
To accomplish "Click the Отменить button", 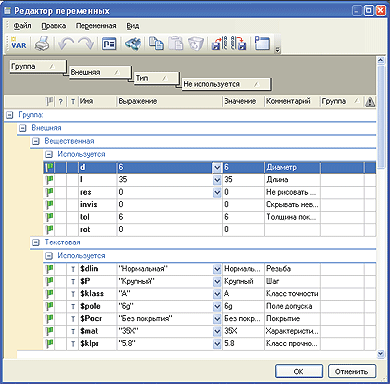I will [x=352, y=371].
